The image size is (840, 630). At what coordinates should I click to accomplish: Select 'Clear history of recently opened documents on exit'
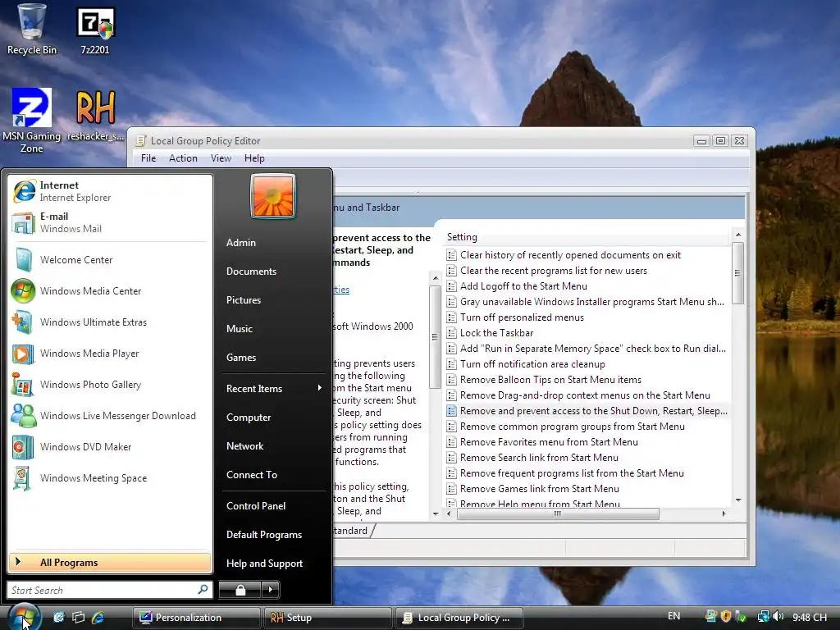pos(571,255)
